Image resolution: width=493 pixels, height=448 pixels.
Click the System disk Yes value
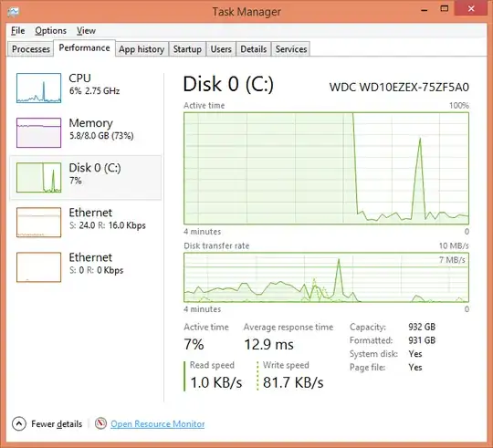[415, 354]
